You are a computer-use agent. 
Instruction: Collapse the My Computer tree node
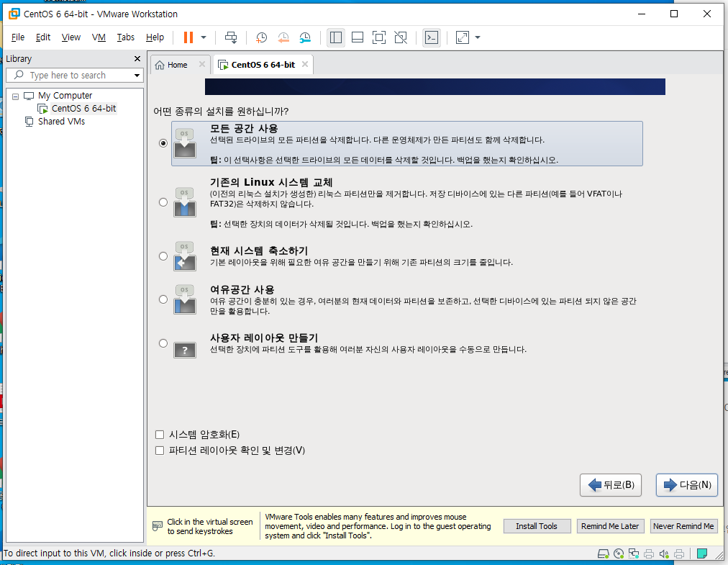pos(15,96)
